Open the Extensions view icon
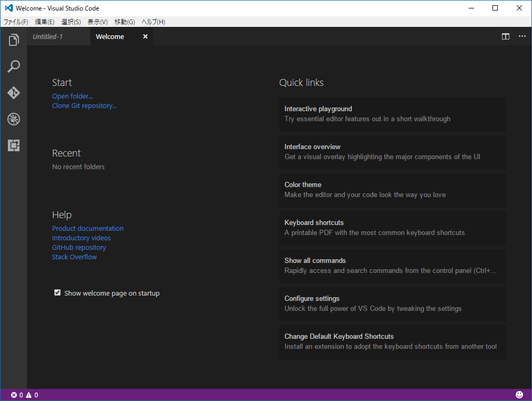This screenshot has width=532, height=401. tap(14, 145)
